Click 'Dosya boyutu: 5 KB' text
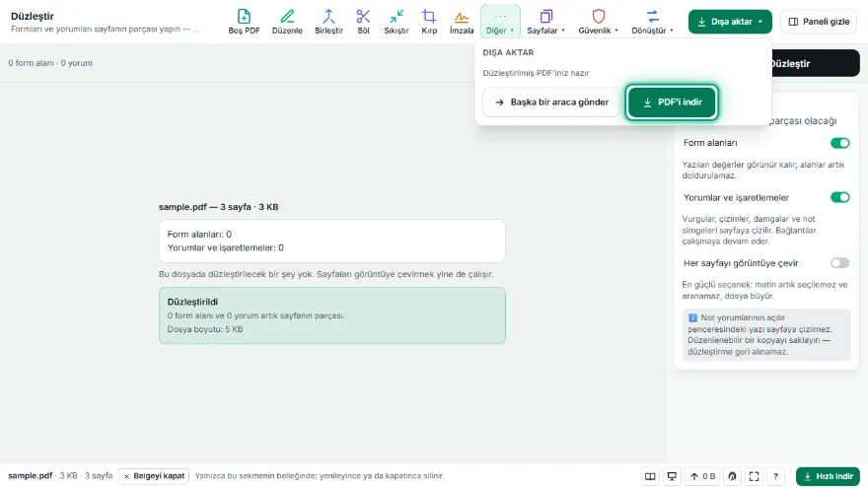 click(x=205, y=329)
